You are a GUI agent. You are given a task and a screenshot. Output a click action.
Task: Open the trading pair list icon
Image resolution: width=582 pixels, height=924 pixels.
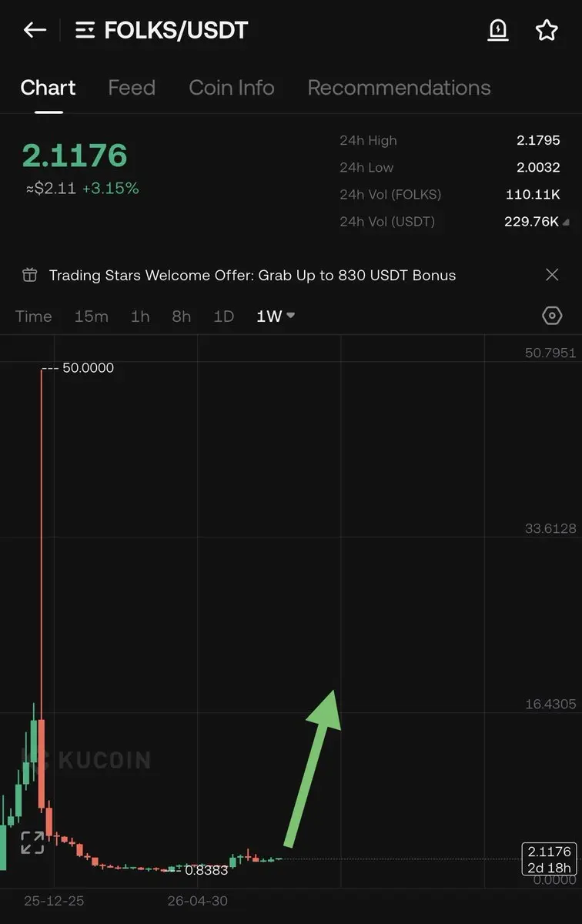85,30
